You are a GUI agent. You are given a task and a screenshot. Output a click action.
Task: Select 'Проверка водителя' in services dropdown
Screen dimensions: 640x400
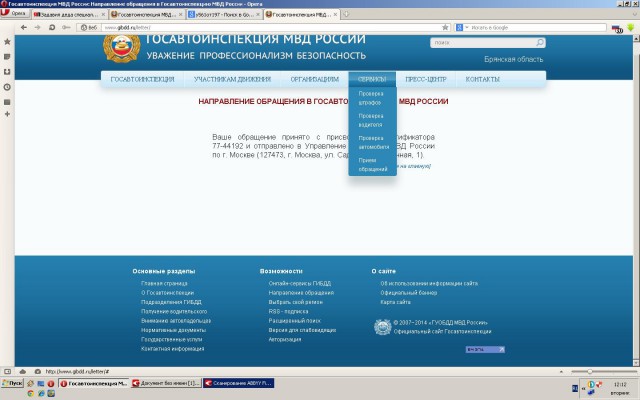(371, 120)
